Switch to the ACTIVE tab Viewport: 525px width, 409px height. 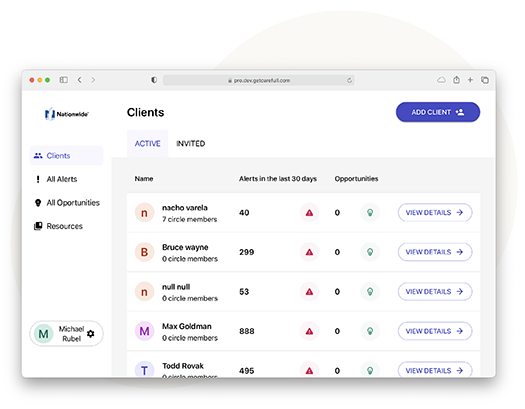click(147, 144)
